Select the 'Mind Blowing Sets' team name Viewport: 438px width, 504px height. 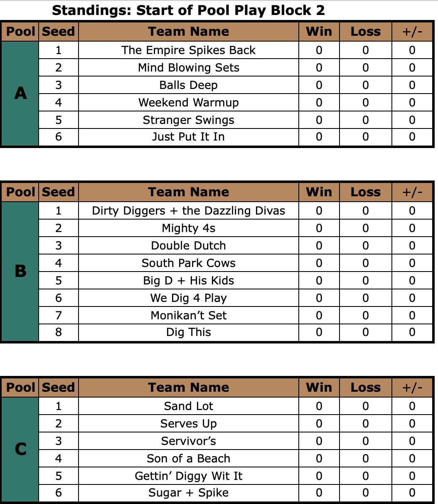(189, 68)
